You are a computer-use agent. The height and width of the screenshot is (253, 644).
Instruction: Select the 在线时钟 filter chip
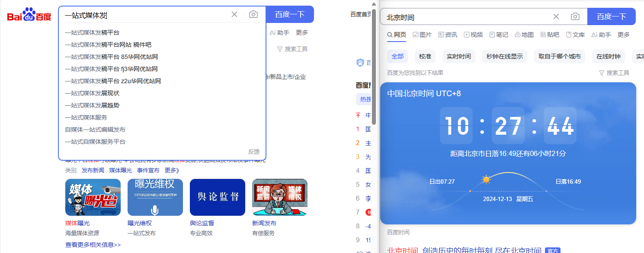tap(609, 56)
